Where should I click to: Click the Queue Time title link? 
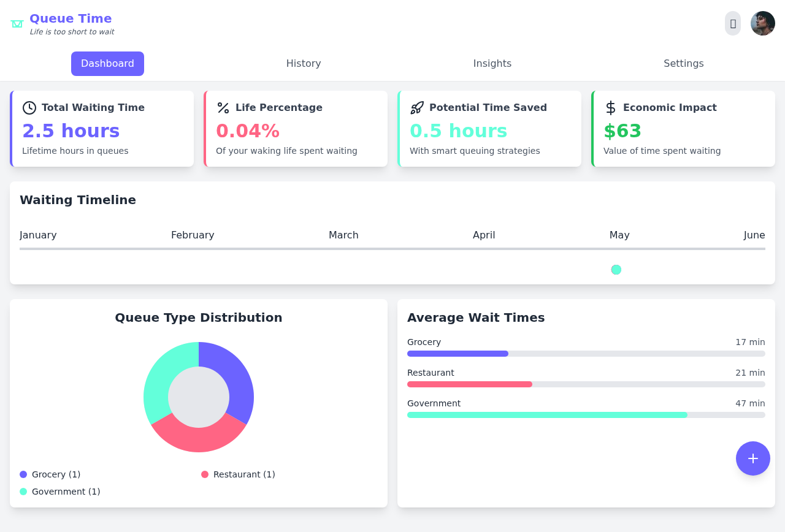[71, 18]
